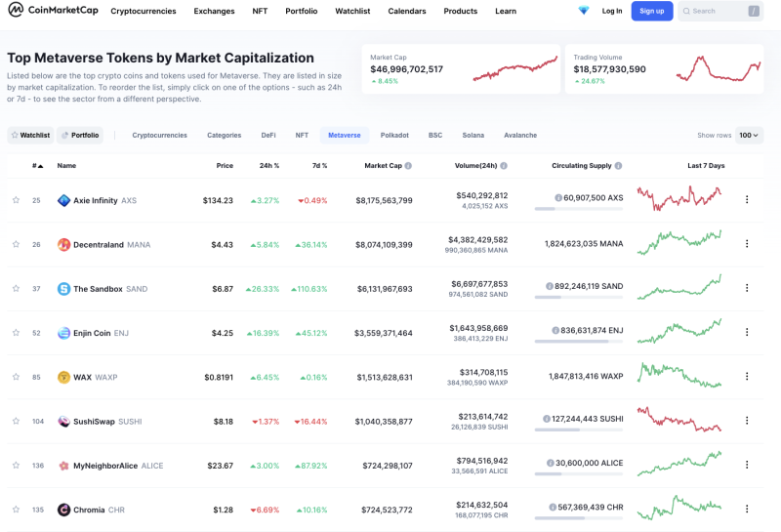781x532 pixels.
Task: Open the Categories filter link
Action: [x=225, y=135]
